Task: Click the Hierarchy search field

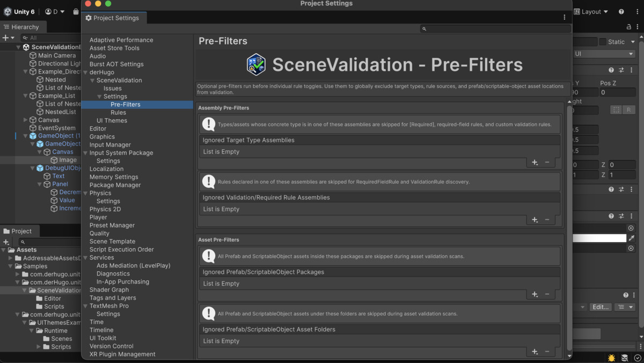Action: (x=51, y=38)
